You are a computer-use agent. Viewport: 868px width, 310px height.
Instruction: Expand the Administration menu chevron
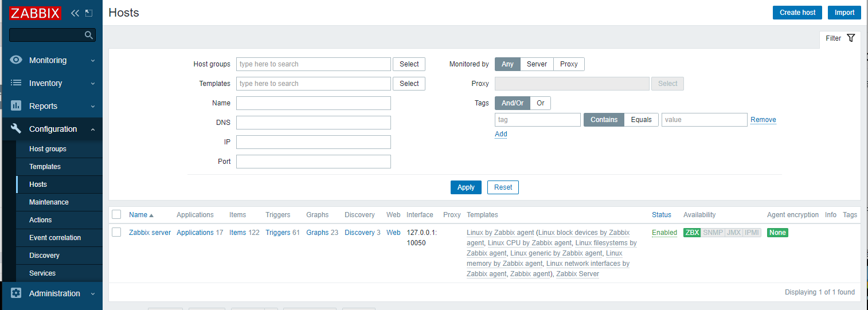pyautogui.click(x=93, y=293)
